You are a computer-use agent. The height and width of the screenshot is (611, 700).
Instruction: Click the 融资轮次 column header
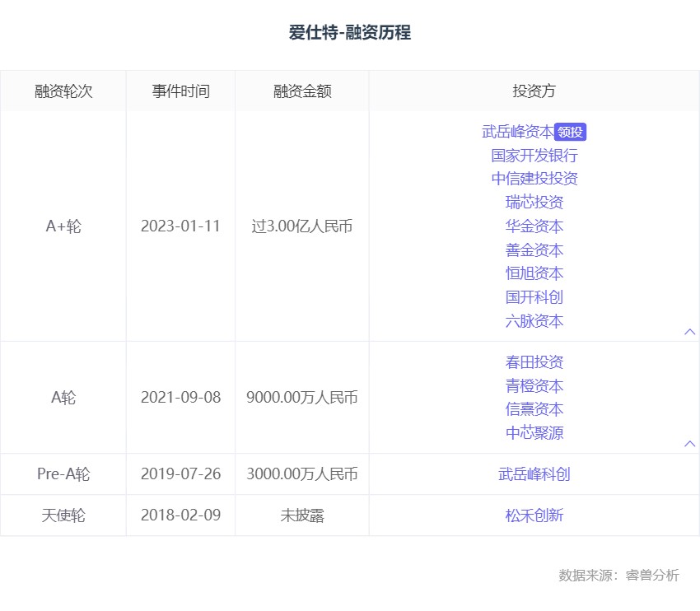pos(63,91)
